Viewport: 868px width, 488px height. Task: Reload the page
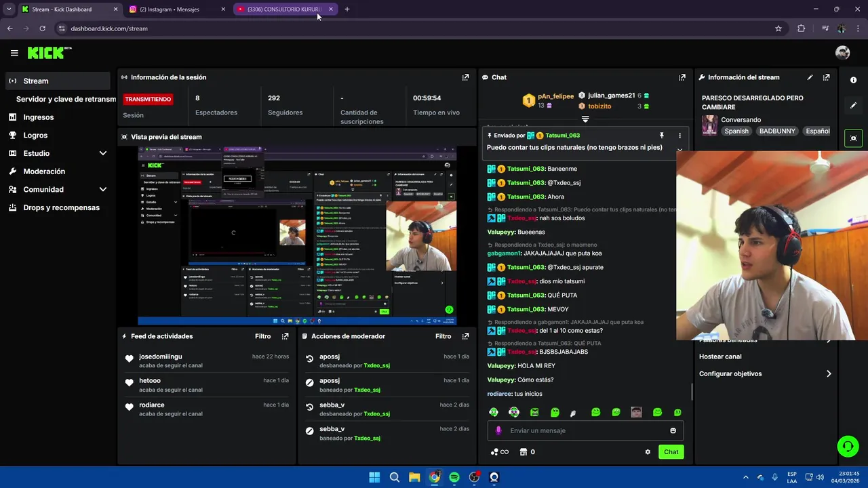click(x=42, y=28)
